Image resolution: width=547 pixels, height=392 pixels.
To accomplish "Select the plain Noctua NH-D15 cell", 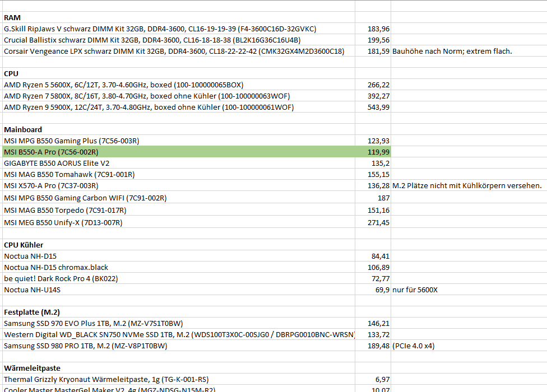I will 179,256.
